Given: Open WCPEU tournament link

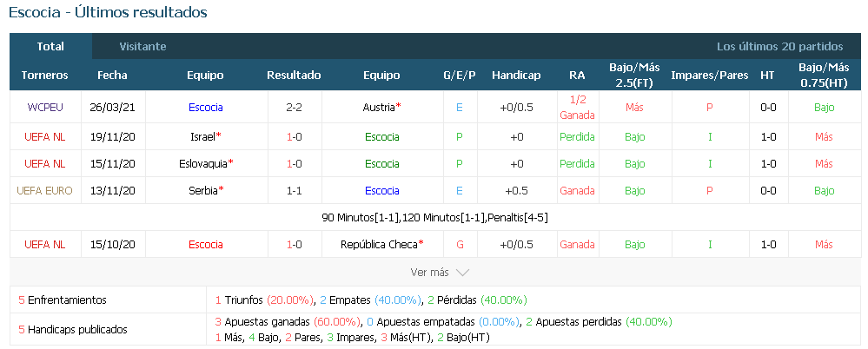Looking at the screenshot, I should (45, 108).
